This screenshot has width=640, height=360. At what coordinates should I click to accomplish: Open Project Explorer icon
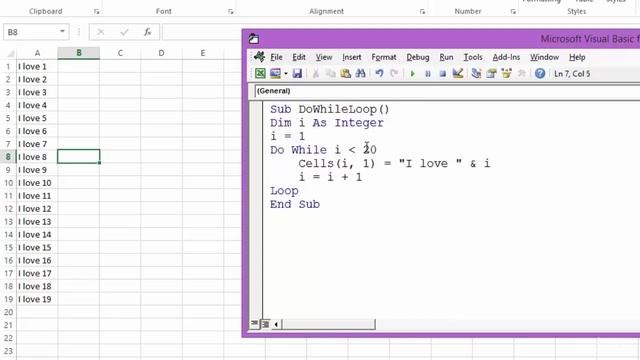point(476,73)
